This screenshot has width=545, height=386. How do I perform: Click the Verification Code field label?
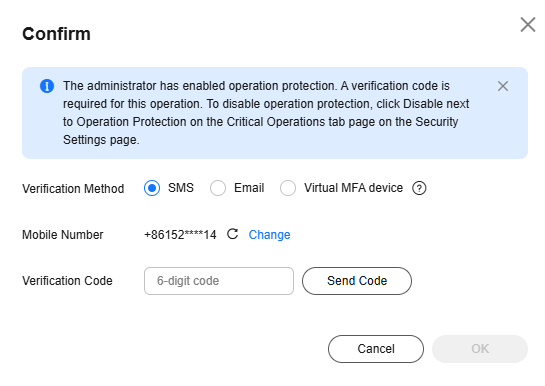pos(67,281)
